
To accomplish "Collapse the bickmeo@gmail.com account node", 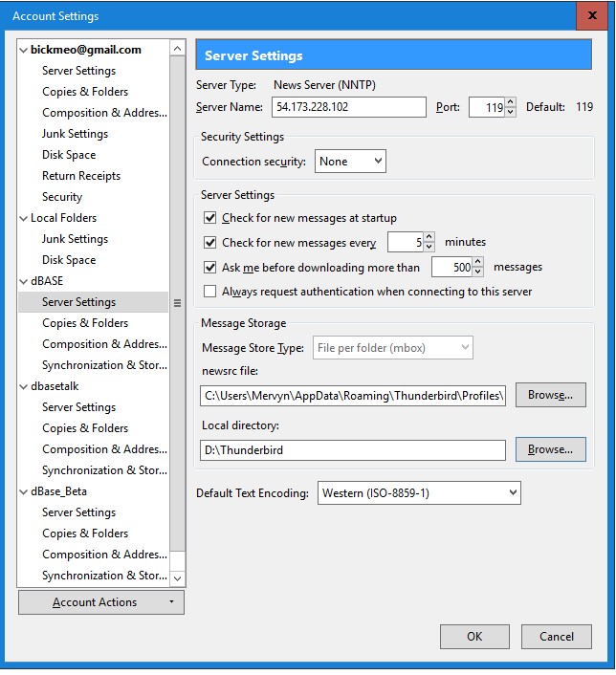I will tap(24, 50).
